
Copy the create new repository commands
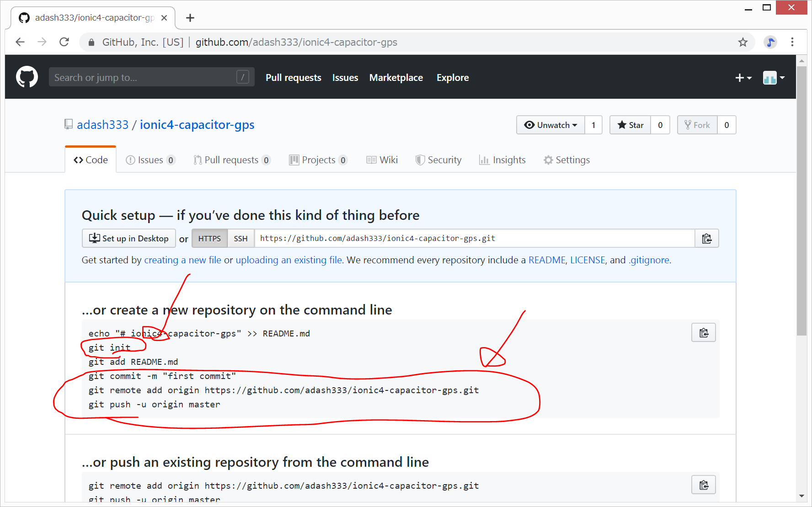point(703,333)
